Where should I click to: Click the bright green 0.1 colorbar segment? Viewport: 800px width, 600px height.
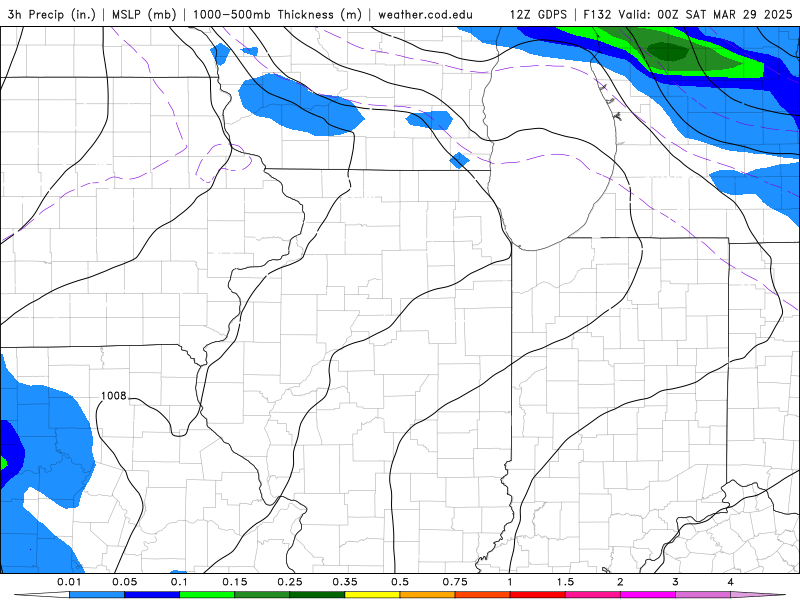(x=207, y=595)
